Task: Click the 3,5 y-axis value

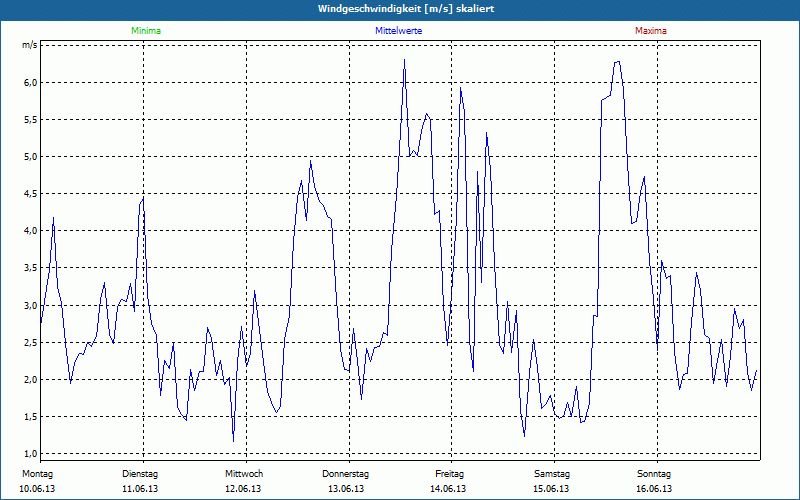Action: pyautogui.click(x=31, y=268)
